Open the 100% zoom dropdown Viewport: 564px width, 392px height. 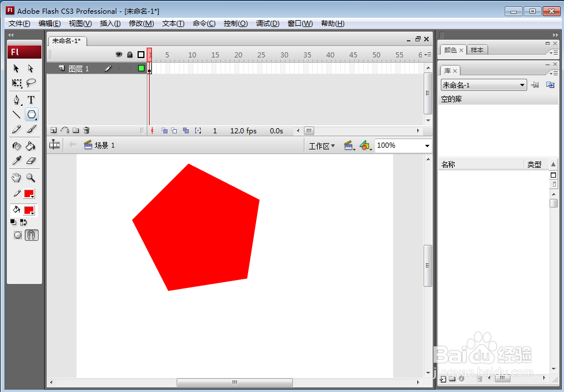[x=427, y=145]
